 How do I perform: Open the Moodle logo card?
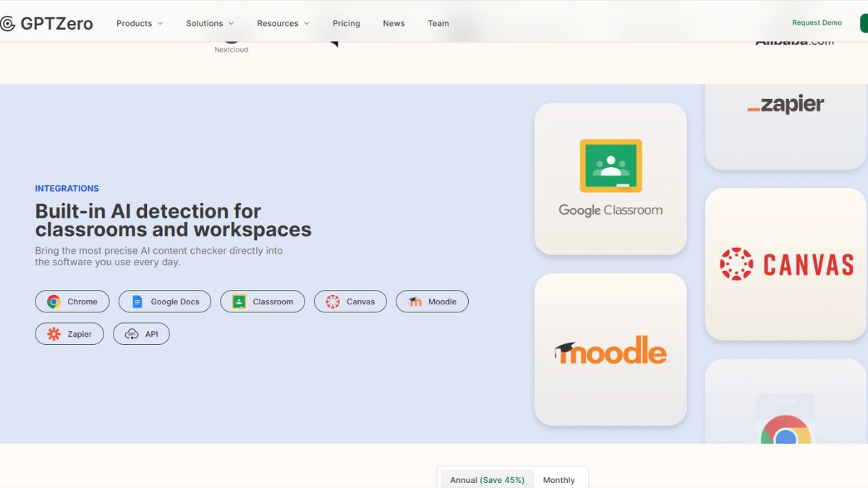[x=610, y=349]
